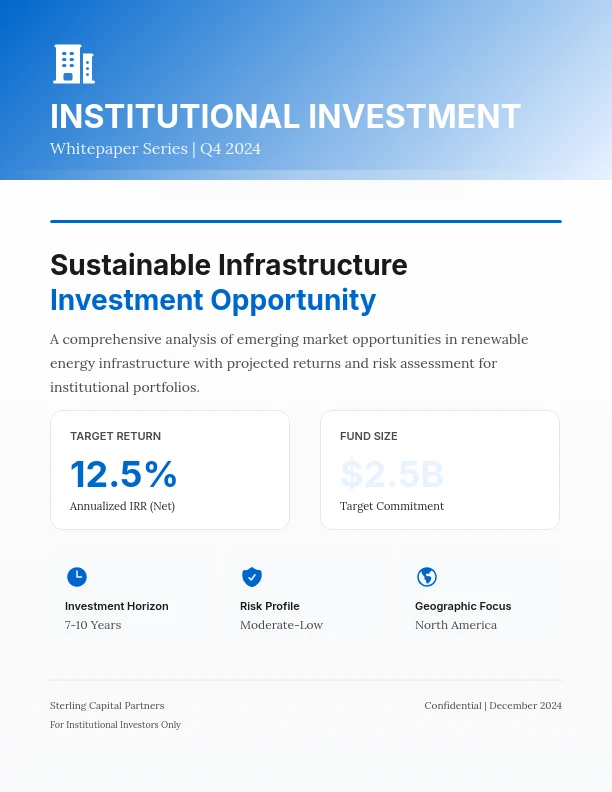612x792 pixels.
Task: Click Sterling Capital Partners in the footer
Action: coord(107,705)
